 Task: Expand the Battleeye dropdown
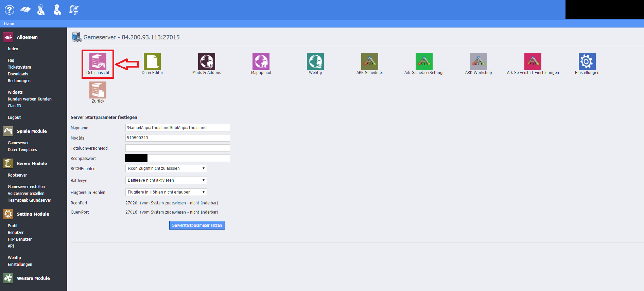[x=166, y=180]
